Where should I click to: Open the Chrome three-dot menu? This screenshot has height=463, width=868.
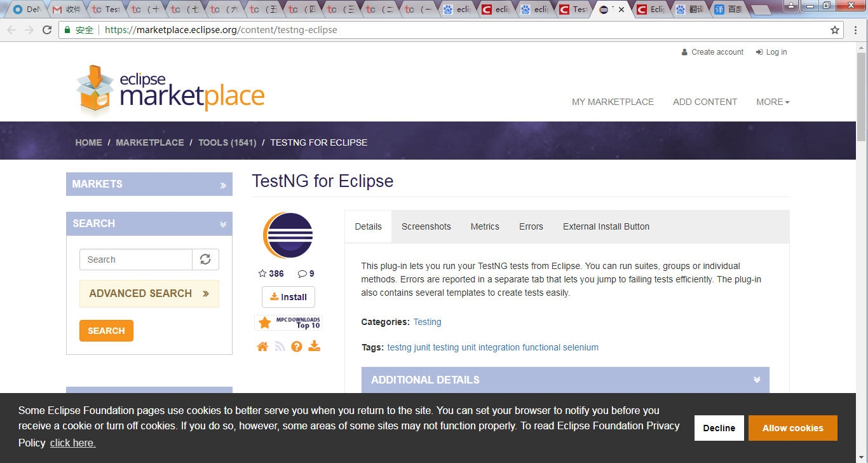click(x=855, y=30)
